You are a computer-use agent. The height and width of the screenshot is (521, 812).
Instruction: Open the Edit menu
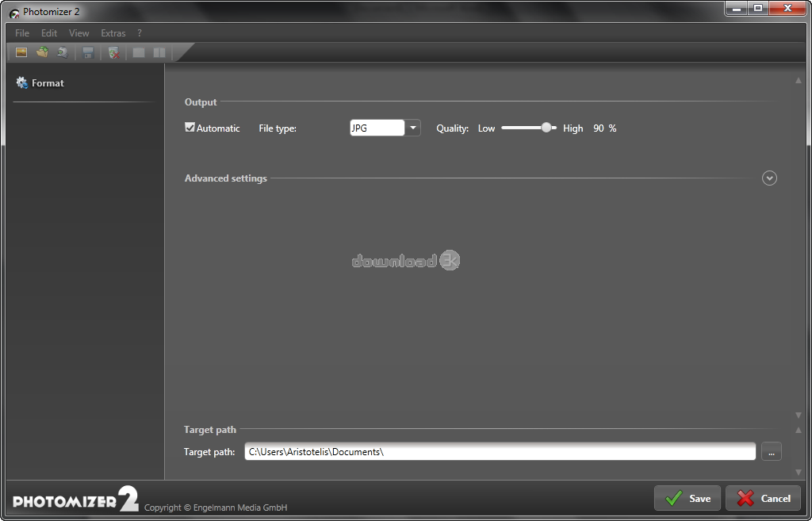pyautogui.click(x=49, y=33)
